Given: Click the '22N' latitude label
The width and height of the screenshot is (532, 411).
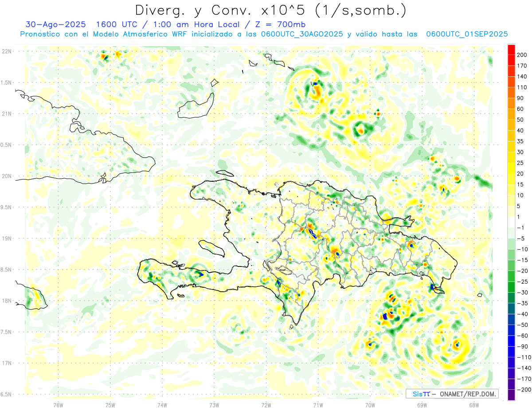Looking at the screenshot, I should (x=7, y=51).
